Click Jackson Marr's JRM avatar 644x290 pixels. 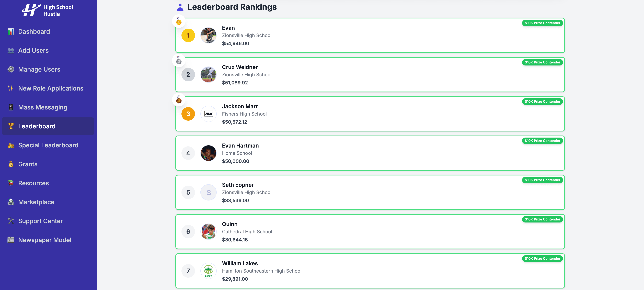tap(208, 114)
